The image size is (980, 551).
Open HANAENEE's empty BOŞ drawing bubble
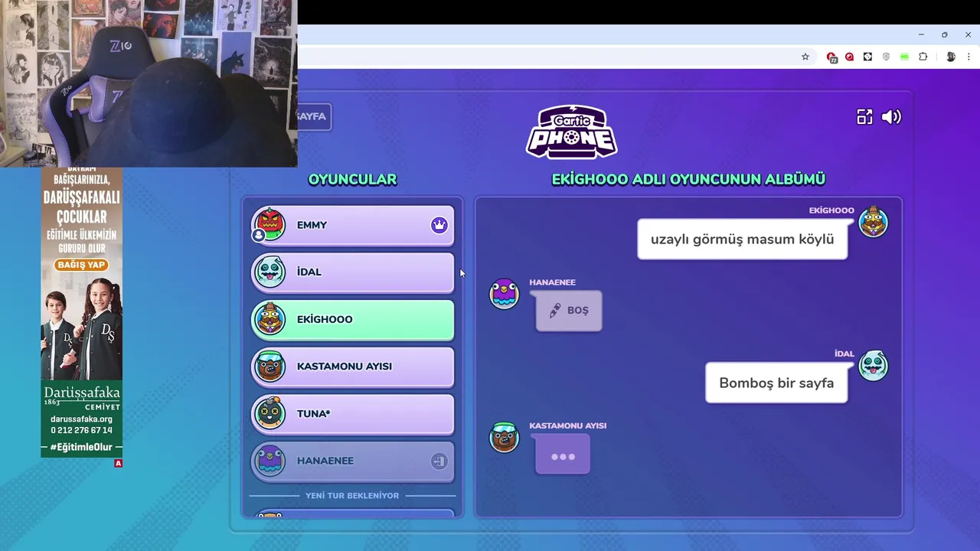pos(569,310)
